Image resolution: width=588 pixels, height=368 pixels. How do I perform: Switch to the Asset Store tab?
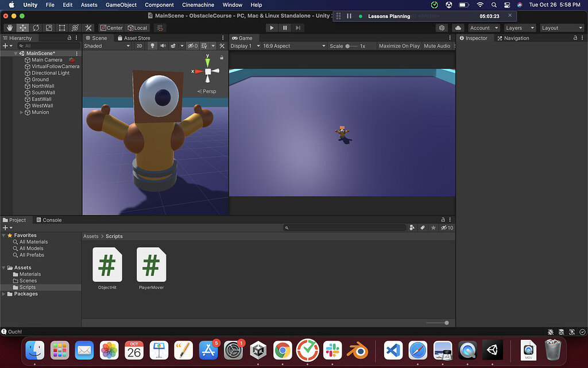pyautogui.click(x=133, y=38)
